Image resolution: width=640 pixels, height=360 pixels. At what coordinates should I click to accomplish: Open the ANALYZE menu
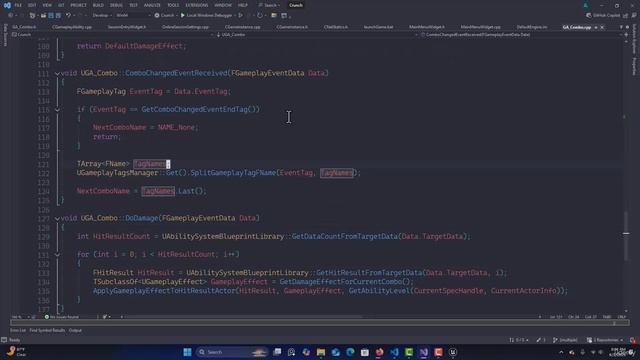click(x=152, y=5)
